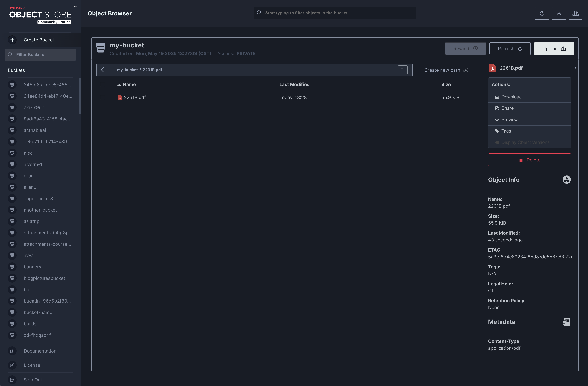Collapse the sidebar using the arrow icon
This screenshot has width=588, height=386.
[75, 6]
